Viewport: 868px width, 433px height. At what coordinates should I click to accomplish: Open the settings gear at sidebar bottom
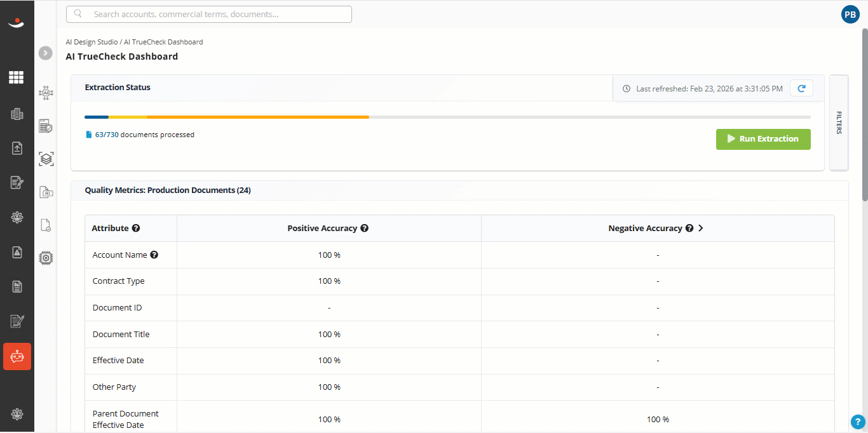tap(17, 414)
